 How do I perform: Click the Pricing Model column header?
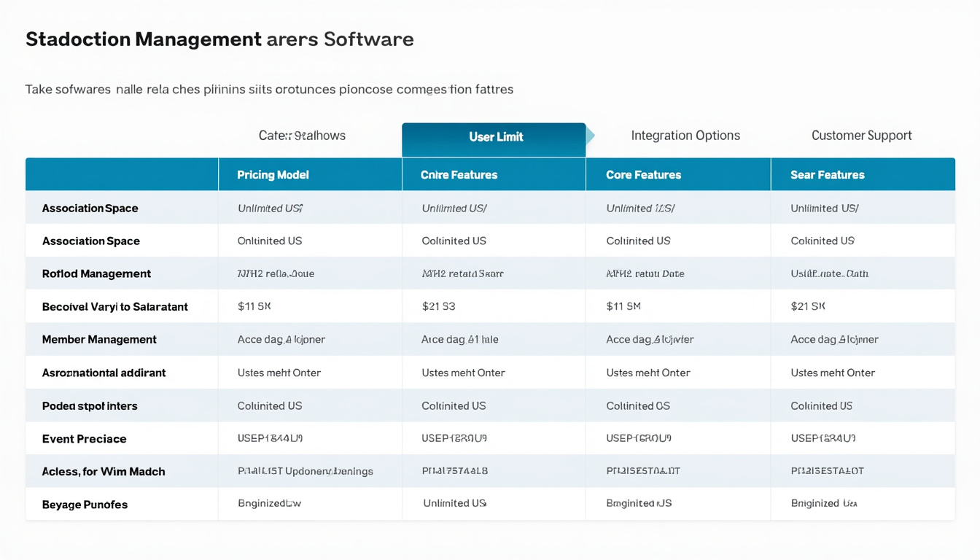pyautogui.click(x=273, y=175)
